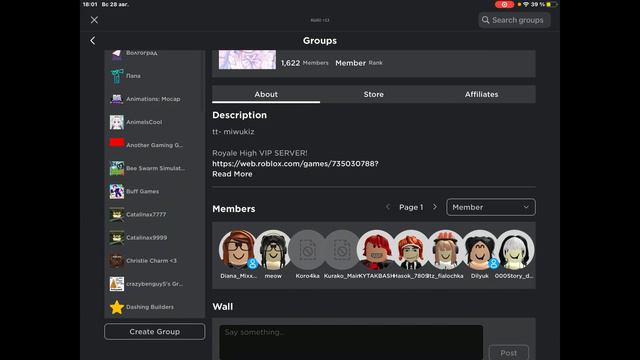Open the web.roblox.com games link
The image size is (640, 360).
pos(295,164)
